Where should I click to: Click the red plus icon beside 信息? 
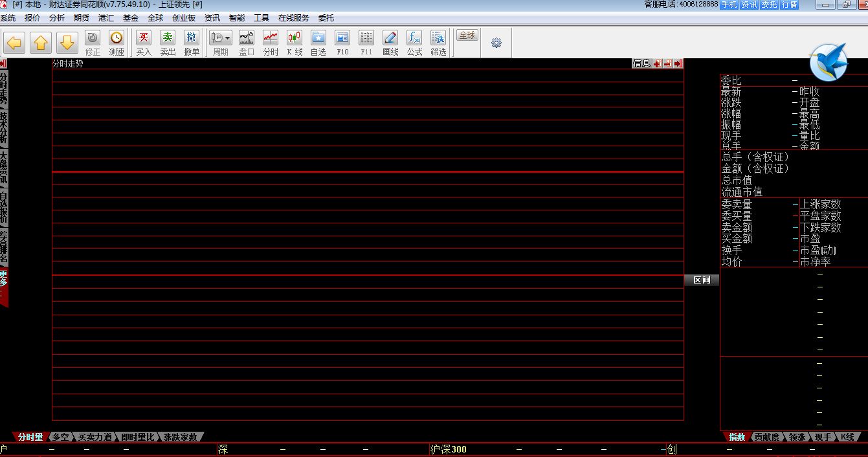(658, 63)
